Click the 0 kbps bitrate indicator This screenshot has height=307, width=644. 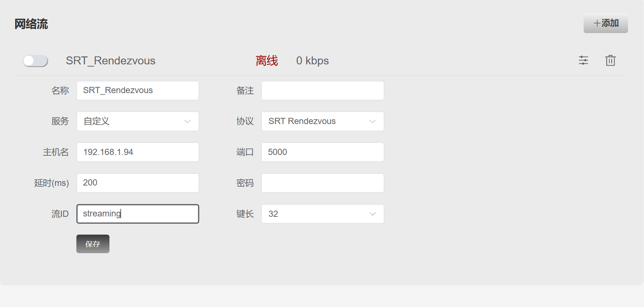[x=312, y=61]
